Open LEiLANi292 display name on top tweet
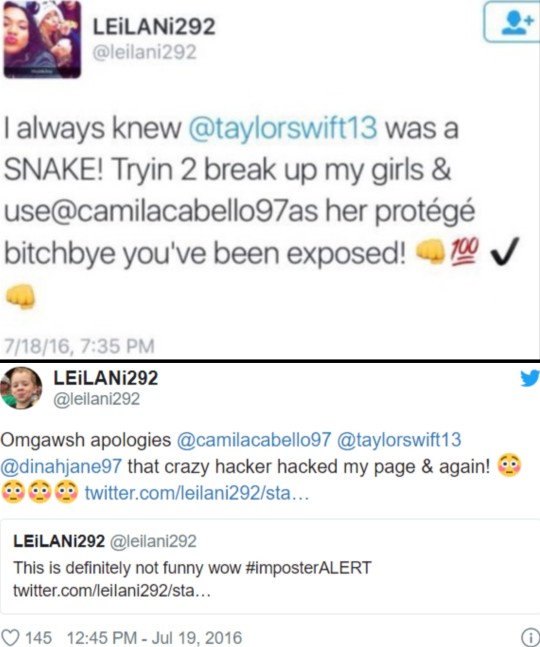Image resolution: width=540 pixels, height=647 pixels. [153, 27]
